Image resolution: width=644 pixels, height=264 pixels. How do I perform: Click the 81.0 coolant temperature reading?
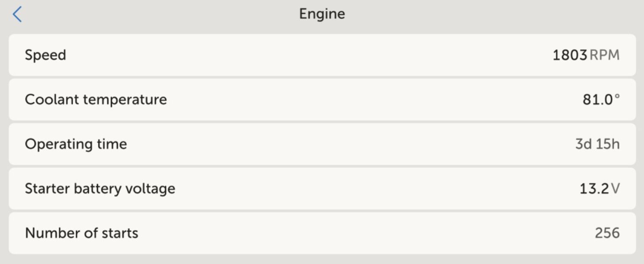point(597,100)
